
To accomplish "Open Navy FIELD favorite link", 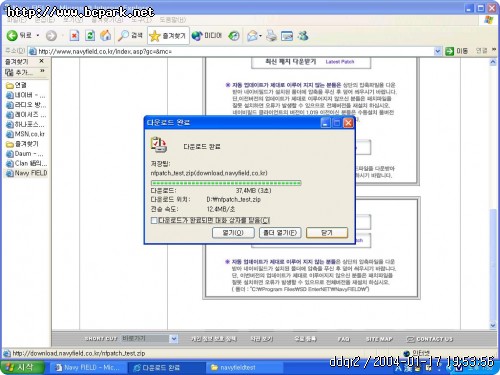I will (x=26, y=173).
